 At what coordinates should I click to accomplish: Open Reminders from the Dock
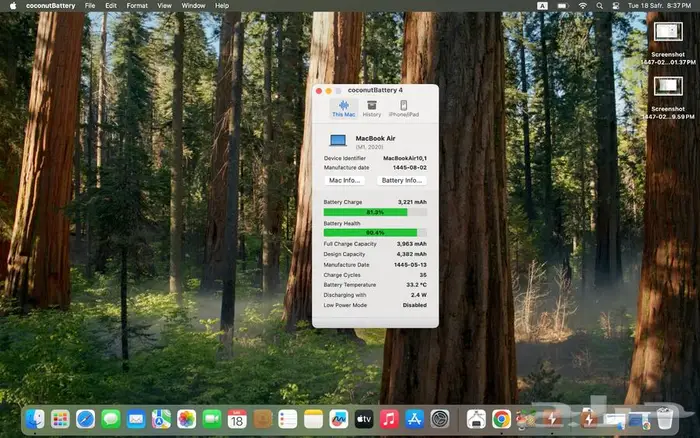[288, 419]
